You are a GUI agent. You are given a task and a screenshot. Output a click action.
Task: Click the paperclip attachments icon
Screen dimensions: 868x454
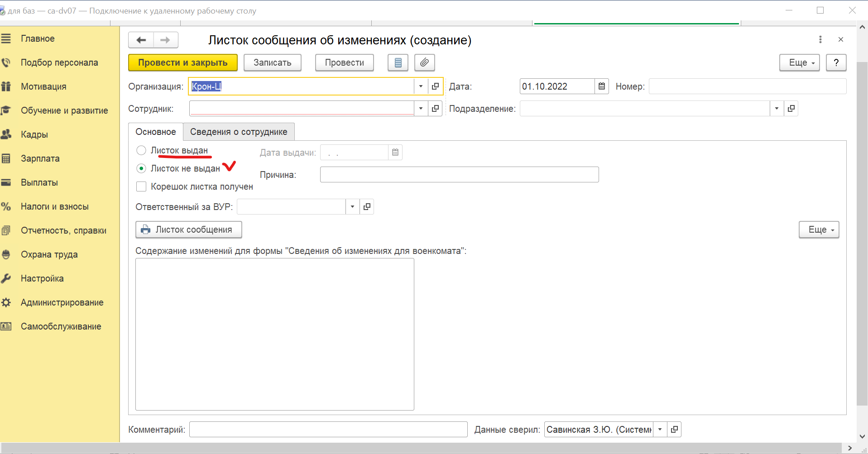tap(424, 62)
